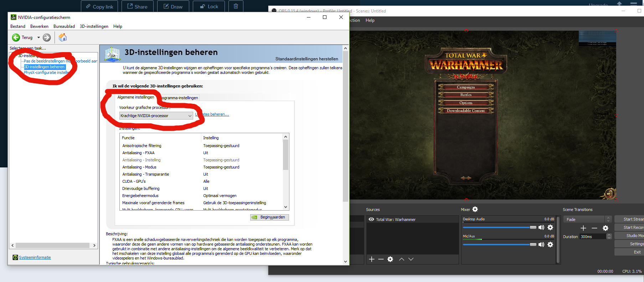
Task: Click the Share button
Action: 137,6
